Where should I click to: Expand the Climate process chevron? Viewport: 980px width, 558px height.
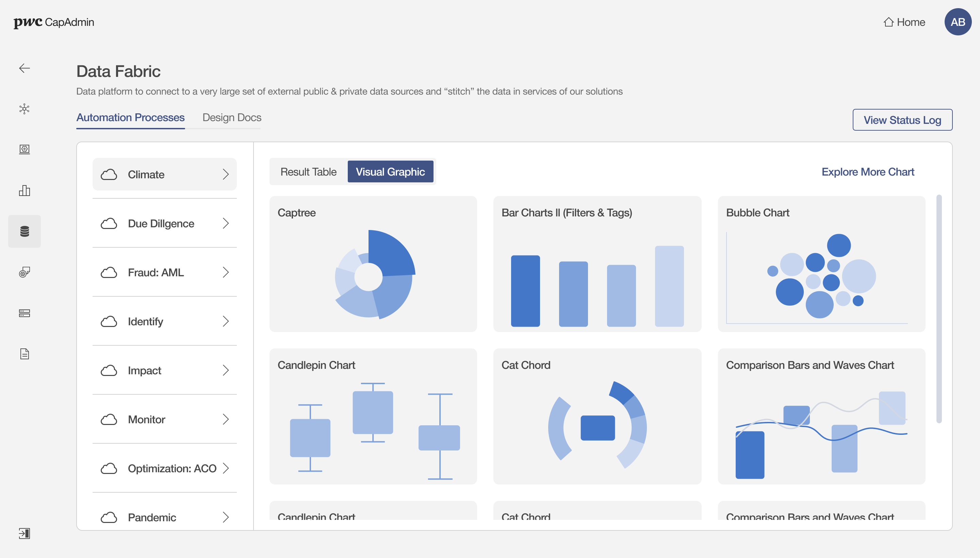226,174
